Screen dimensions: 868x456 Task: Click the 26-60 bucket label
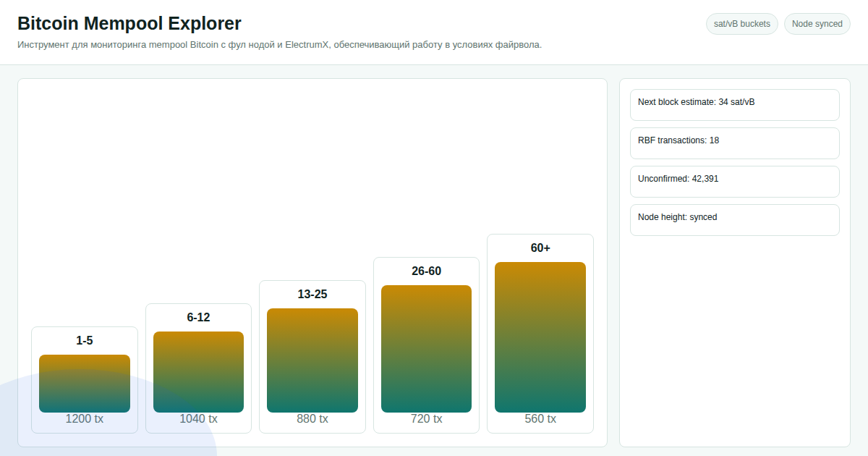tap(426, 271)
